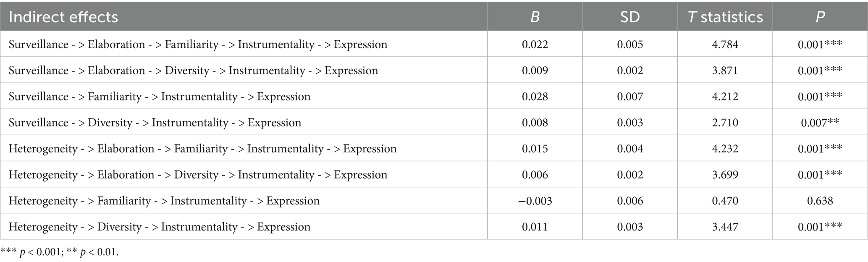Click the significance footnote below the table
Viewport: 868px width, 262px height.
point(60,253)
